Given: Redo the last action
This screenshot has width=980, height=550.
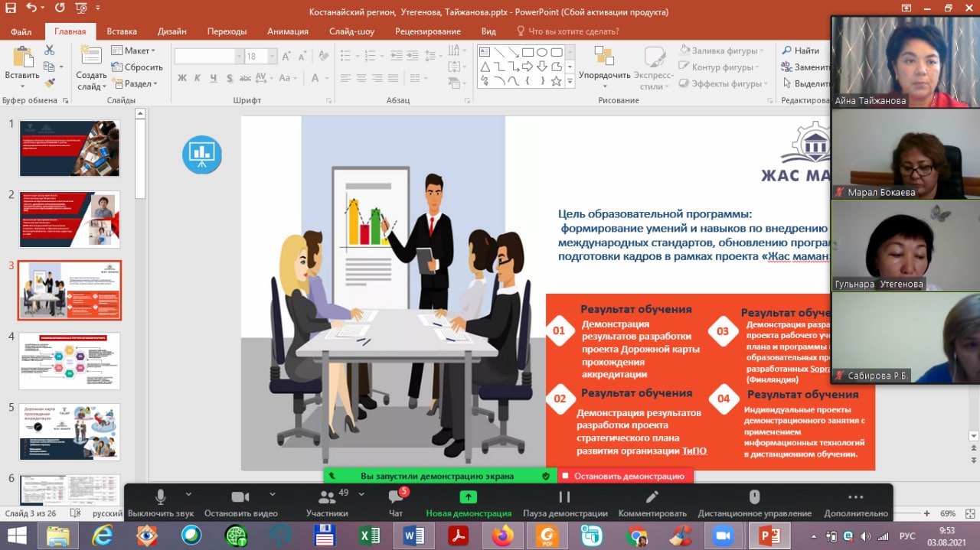Looking at the screenshot, I should click(x=59, y=9).
